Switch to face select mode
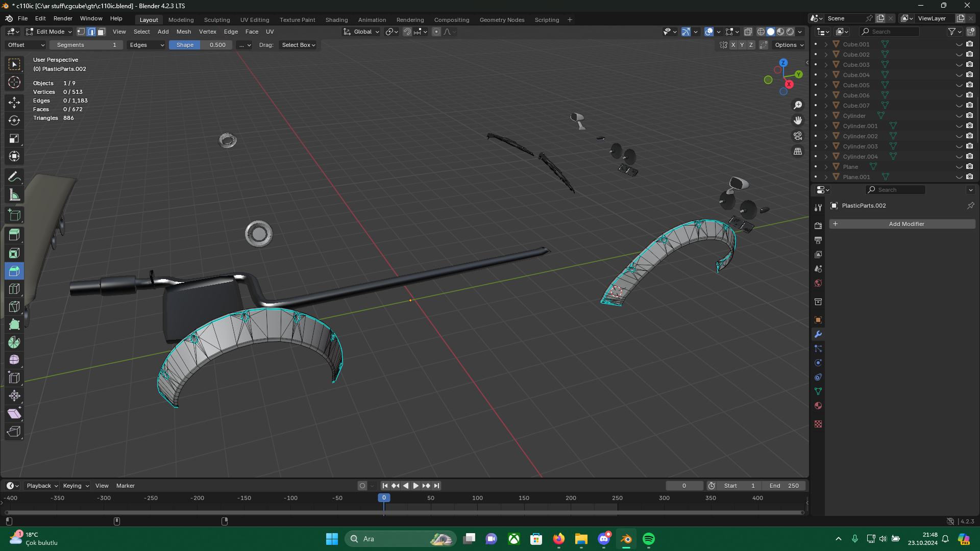Viewport: 980px width, 551px height. [101, 32]
